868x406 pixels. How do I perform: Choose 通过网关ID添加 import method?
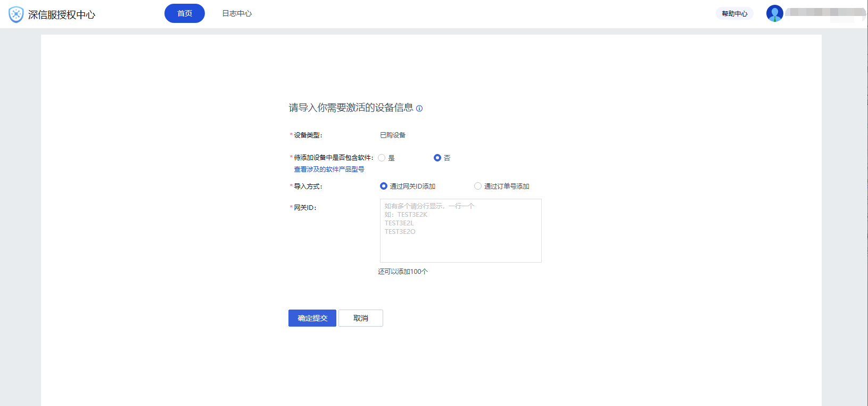pos(384,186)
